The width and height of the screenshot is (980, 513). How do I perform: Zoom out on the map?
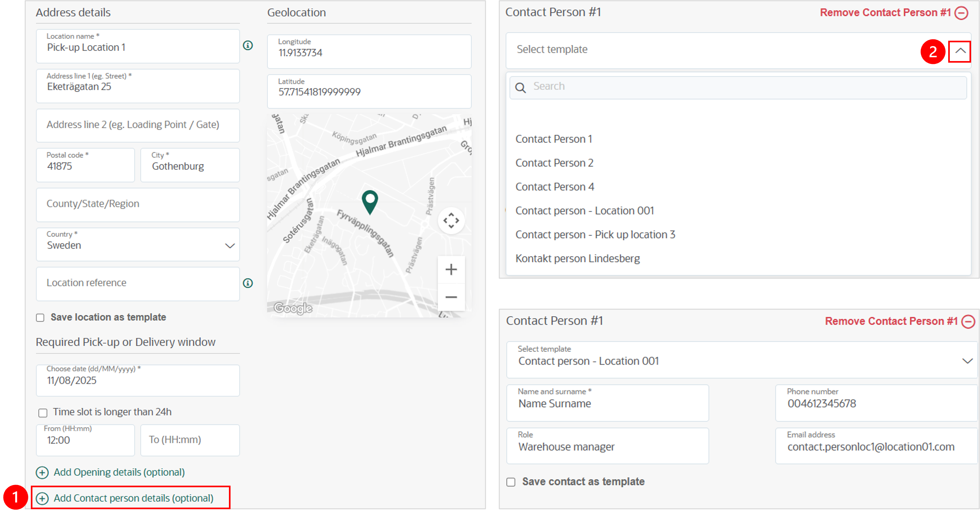tap(451, 297)
